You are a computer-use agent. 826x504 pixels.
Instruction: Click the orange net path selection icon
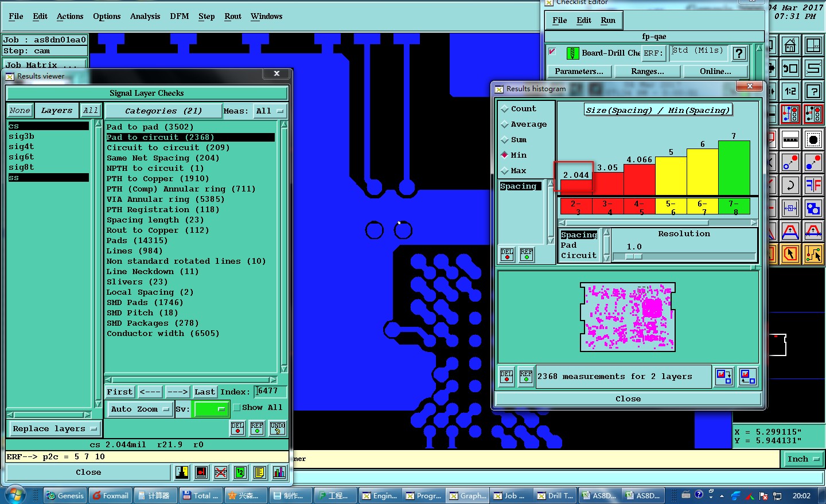[x=813, y=253]
